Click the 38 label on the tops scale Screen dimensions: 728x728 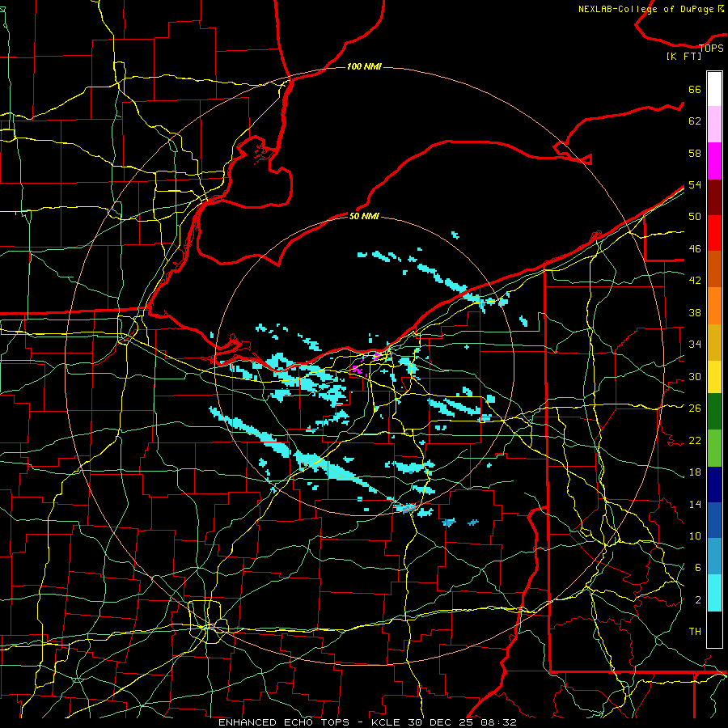[x=695, y=312]
